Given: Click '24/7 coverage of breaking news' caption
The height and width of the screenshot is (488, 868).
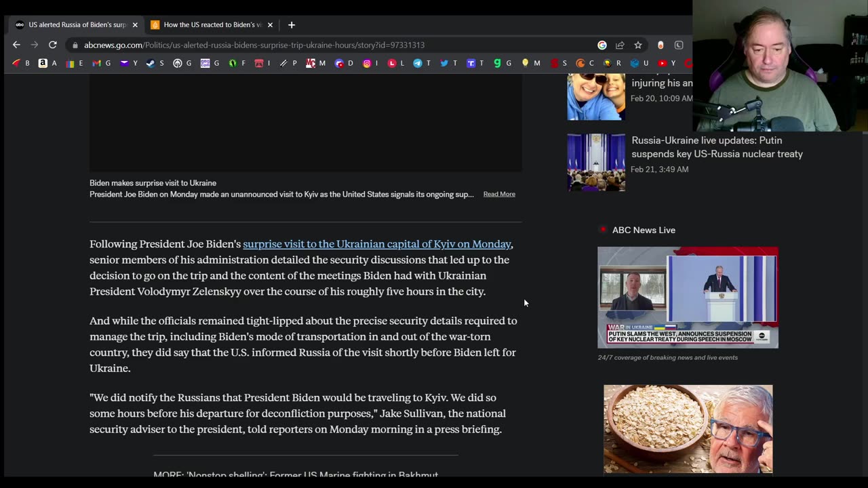Looking at the screenshot, I should (x=667, y=357).
